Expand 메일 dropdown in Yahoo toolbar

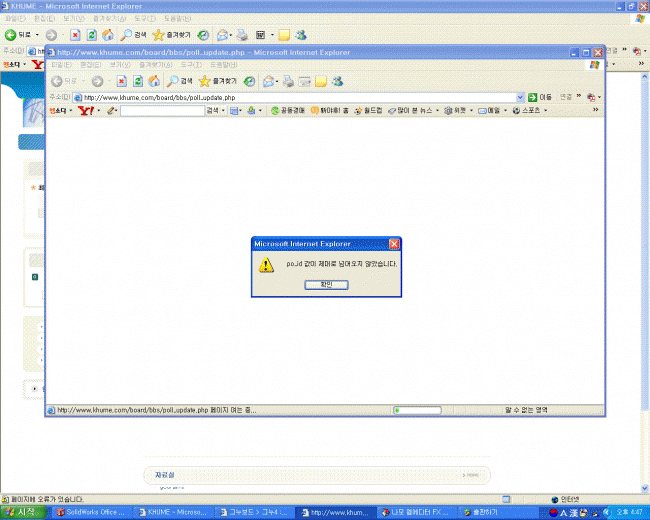click(x=505, y=111)
